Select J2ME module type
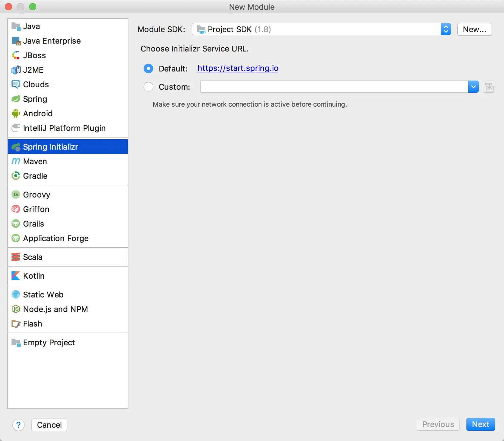504x441 pixels. pos(68,70)
